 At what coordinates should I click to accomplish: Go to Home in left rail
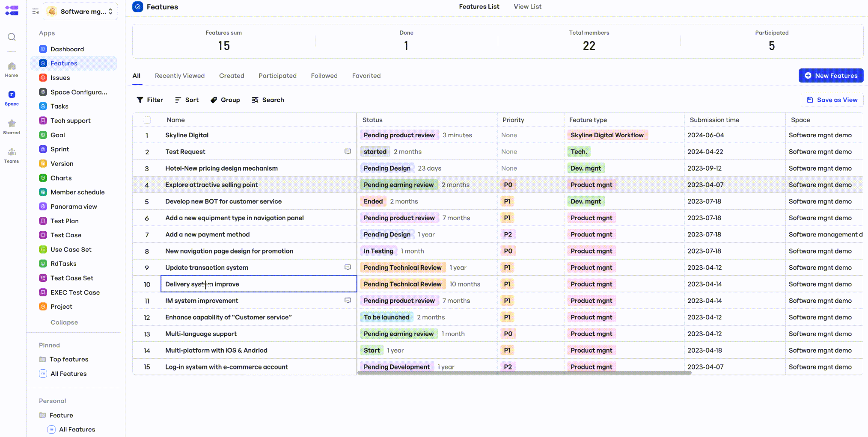pyautogui.click(x=12, y=69)
